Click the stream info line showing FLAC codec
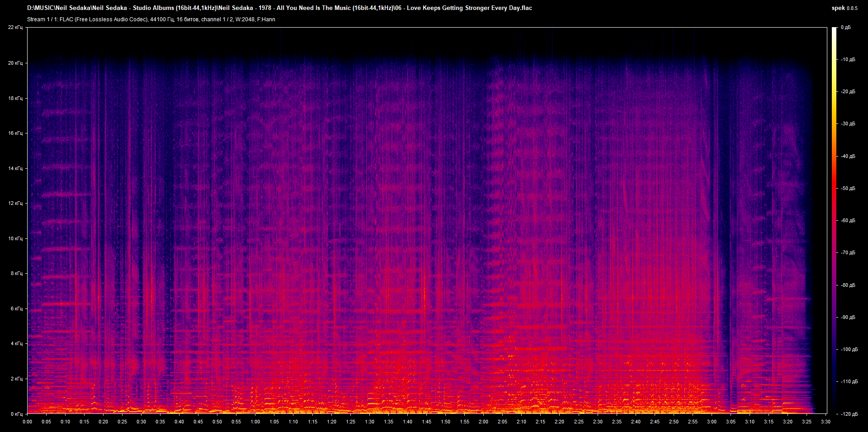The height and width of the screenshot is (432, 868). (151, 19)
